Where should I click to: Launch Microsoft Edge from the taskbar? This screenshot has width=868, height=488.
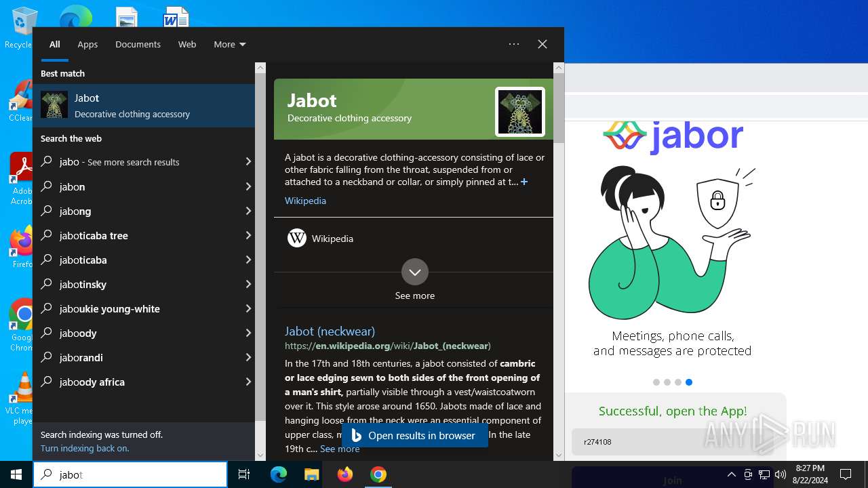pos(279,474)
